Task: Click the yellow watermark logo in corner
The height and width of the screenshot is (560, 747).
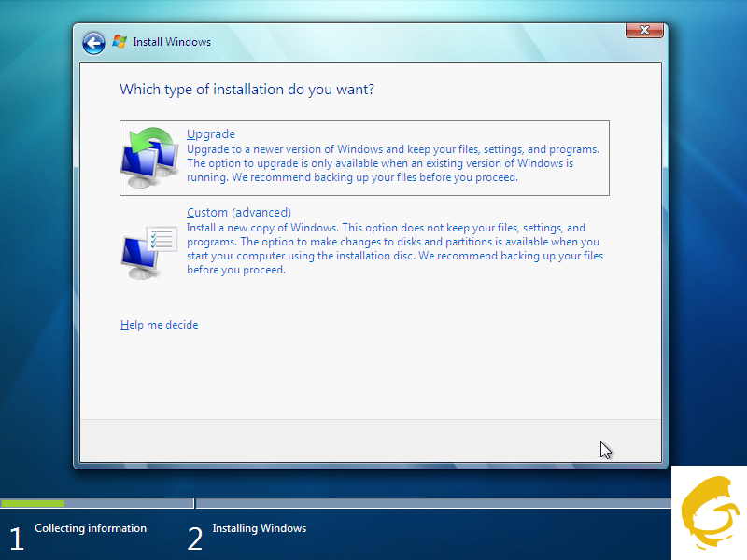Action: tap(711, 513)
